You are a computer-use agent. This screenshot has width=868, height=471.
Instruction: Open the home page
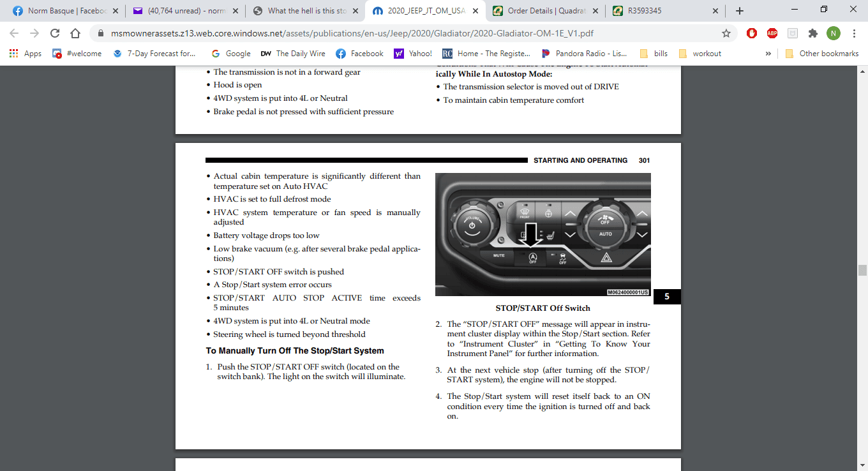[75, 33]
